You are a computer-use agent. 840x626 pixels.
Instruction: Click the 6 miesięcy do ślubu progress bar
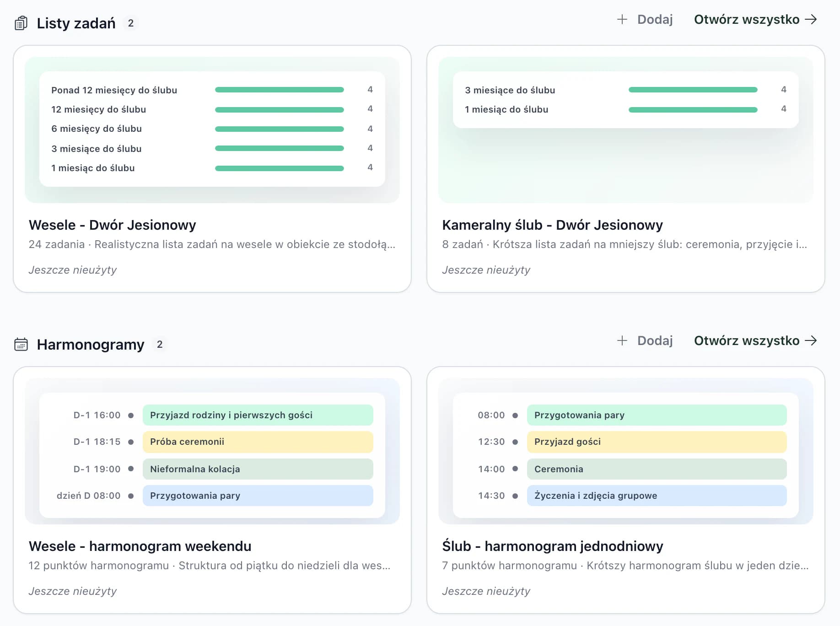tap(280, 129)
